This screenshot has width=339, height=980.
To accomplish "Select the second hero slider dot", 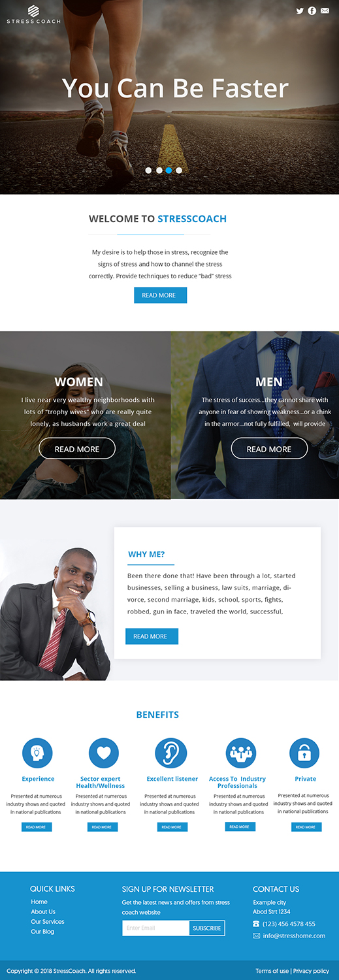I will pyautogui.click(x=159, y=171).
